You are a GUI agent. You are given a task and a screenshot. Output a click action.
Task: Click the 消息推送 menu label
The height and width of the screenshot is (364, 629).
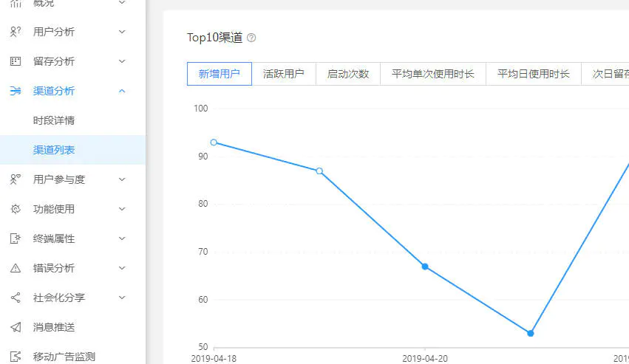(x=54, y=327)
